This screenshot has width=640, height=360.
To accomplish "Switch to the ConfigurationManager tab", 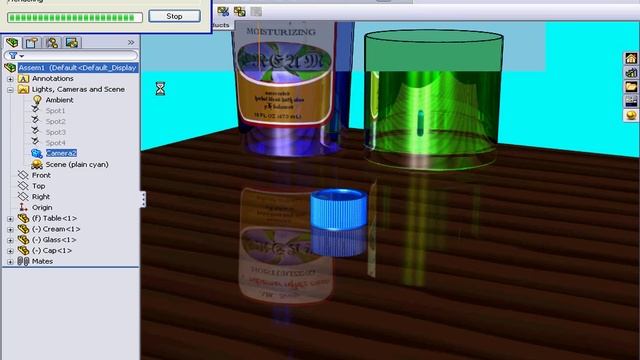I will click(x=52, y=42).
